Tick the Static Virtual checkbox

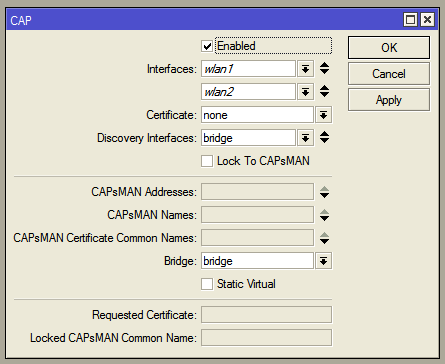point(207,284)
